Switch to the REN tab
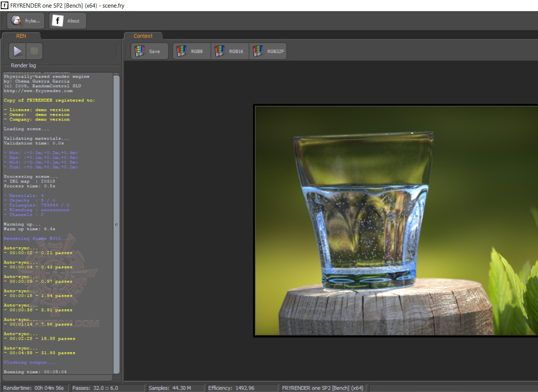 pyautogui.click(x=21, y=36)
